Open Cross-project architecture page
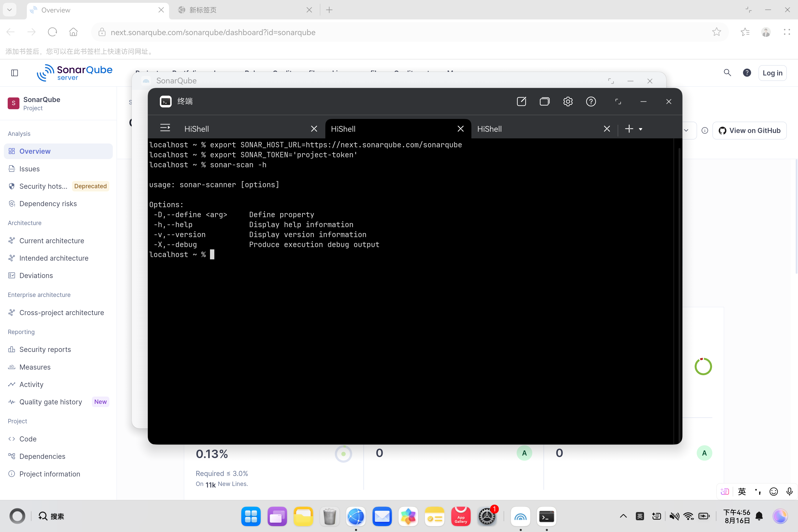798x532 pixels. [58, 313]
